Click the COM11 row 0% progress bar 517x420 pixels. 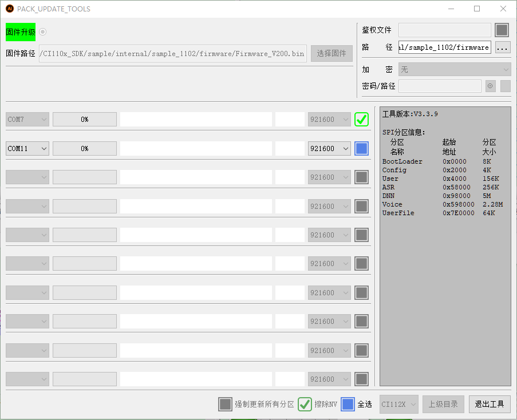(x=84, y=149)
